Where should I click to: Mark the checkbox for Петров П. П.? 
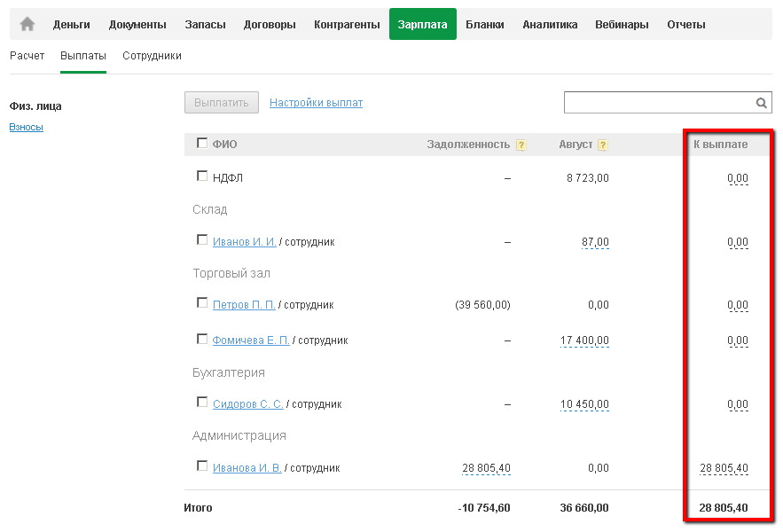(202, 303)
